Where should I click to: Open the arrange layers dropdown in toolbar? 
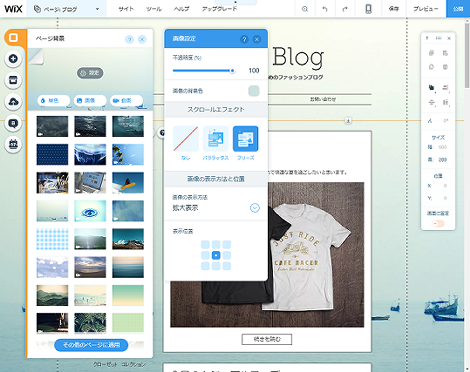(432, 88)
